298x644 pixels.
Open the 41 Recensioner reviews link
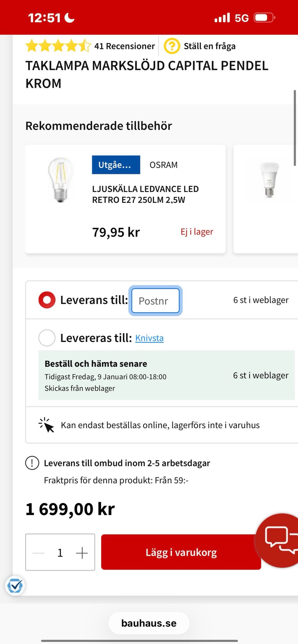click(x=124, y=46)
